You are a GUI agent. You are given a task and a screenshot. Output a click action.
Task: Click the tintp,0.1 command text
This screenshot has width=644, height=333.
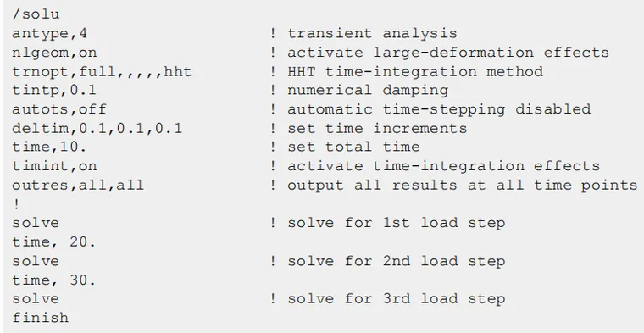click(54, 90)
